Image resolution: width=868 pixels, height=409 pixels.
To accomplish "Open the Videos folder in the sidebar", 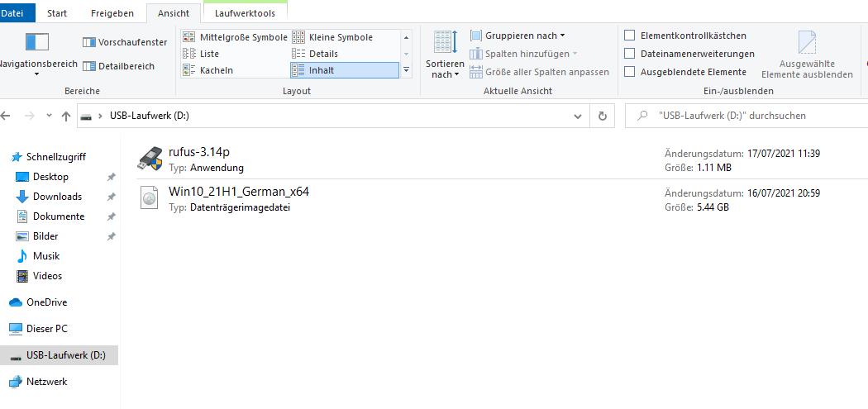I will point(40,276).
